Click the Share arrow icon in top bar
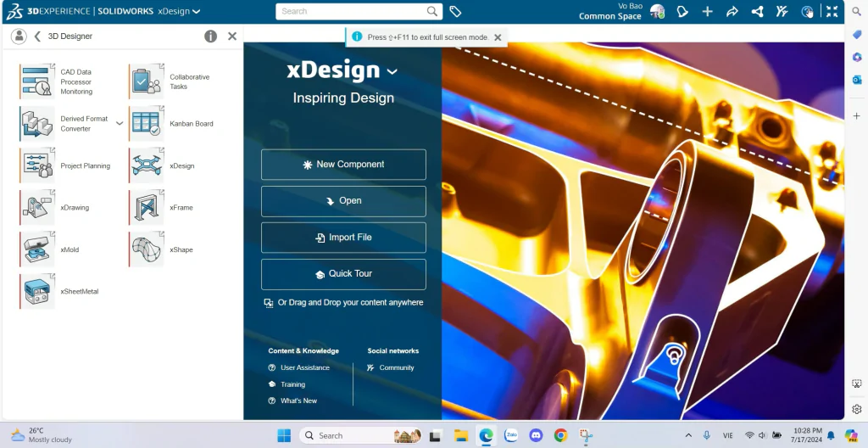 coord(732,11)
